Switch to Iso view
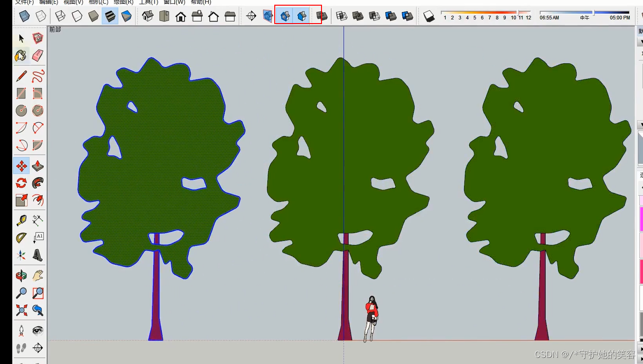The image size is (643, 364). [148, 17]
